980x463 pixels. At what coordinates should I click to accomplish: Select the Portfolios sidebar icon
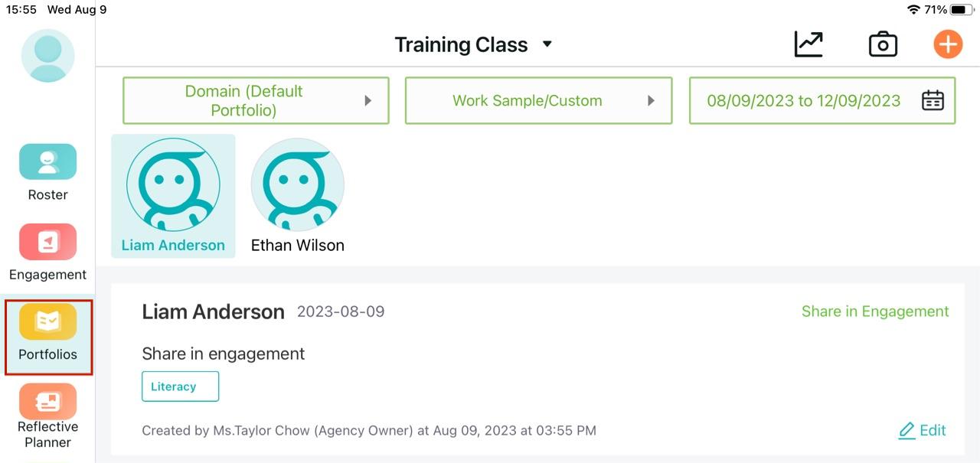[x=47, y=321]
